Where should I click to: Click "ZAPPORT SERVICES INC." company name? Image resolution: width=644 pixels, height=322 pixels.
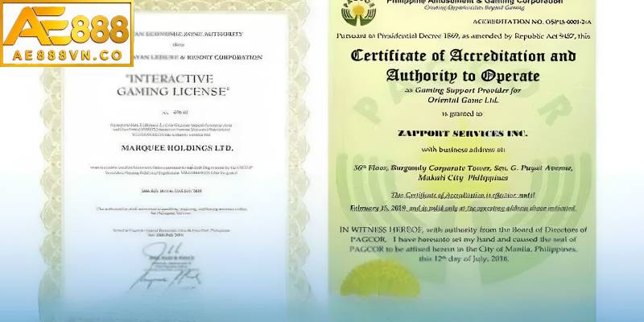coord(462,134)
